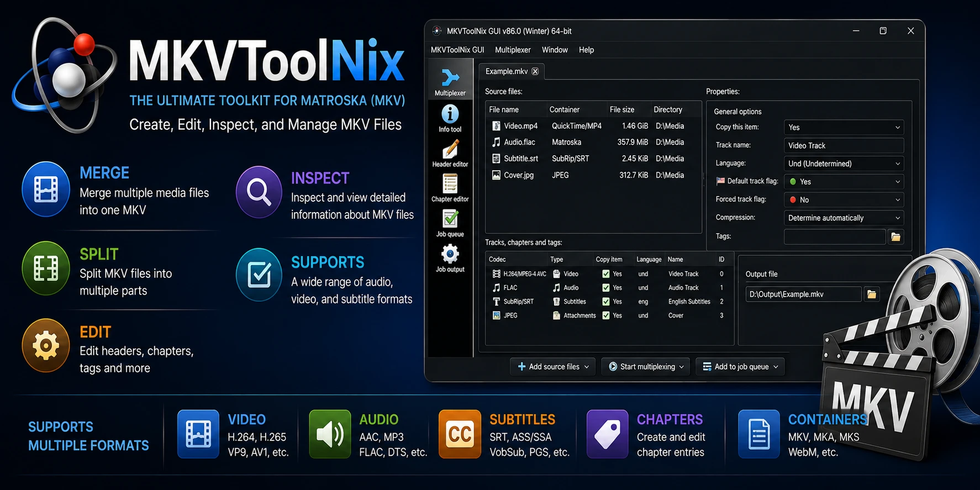Image resolution: width=980 pixels, height=490 pixels.
Task: Click the Video.mp4 file icon
Action: tap(496, 126)
